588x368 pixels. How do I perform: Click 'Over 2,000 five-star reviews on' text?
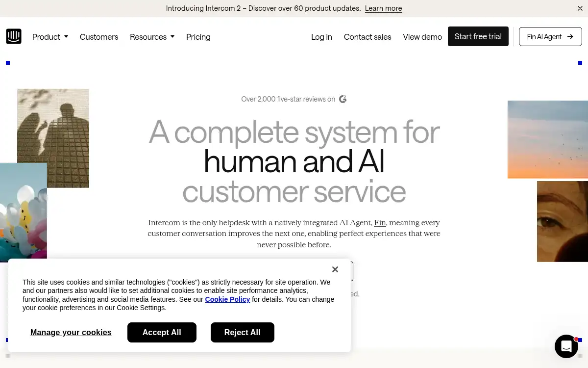[x=288, y=99]
